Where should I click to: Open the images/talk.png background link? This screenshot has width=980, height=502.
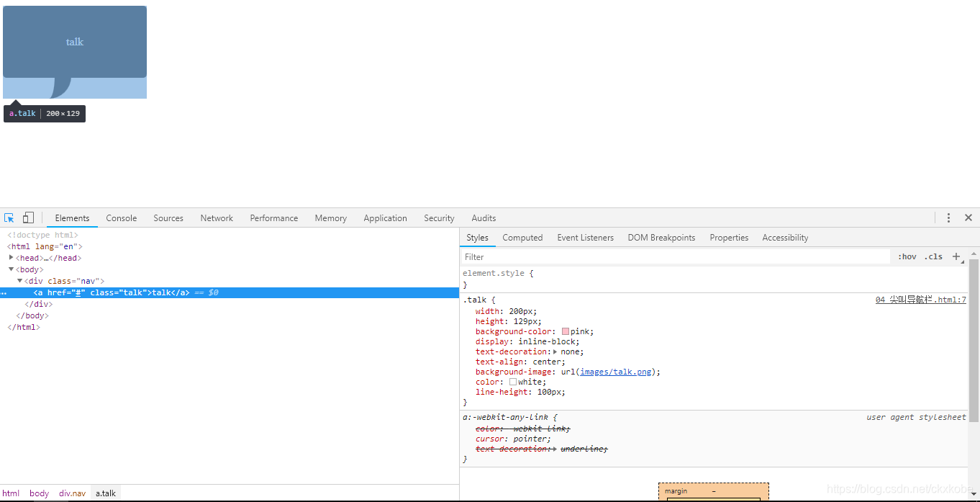click(x=616, y=372)
